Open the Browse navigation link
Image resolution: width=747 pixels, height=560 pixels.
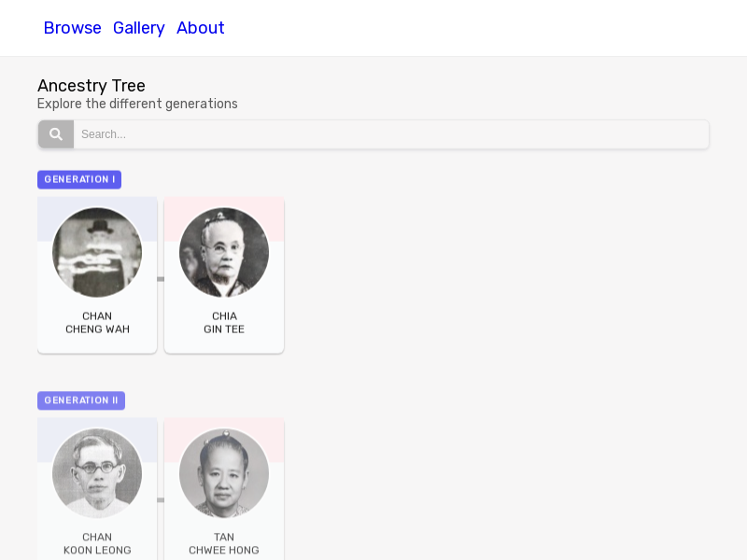pos(73,28)
